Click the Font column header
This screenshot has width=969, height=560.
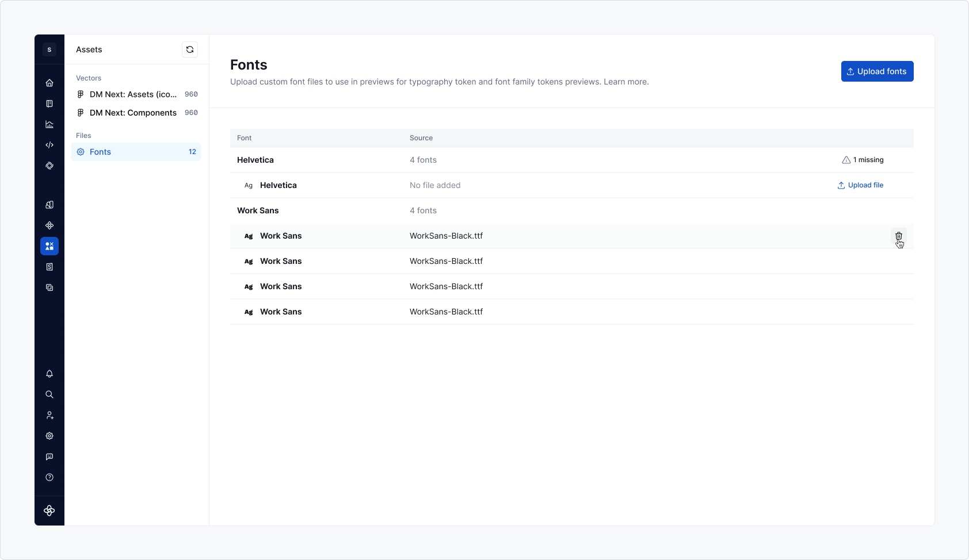(245, 138)
